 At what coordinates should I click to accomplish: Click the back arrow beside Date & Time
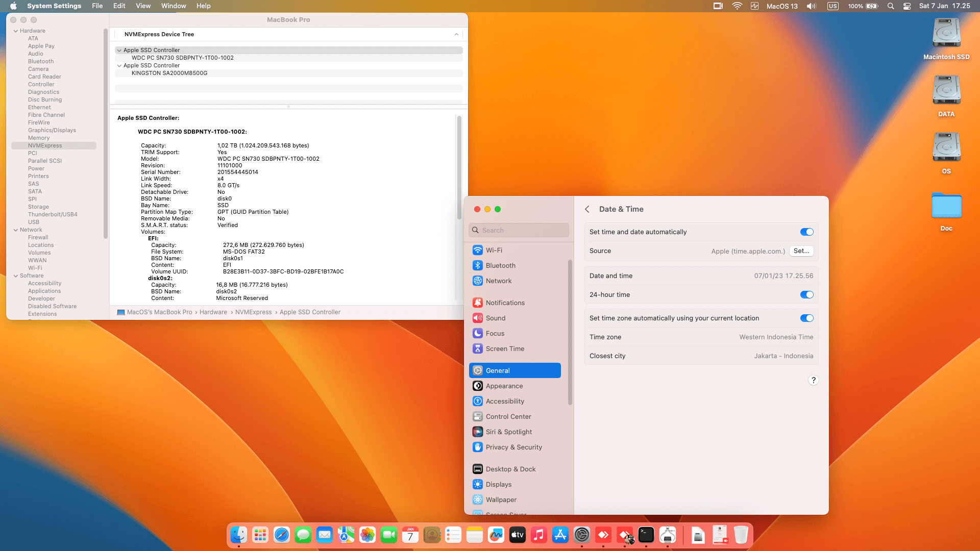(x=587, y=209)
